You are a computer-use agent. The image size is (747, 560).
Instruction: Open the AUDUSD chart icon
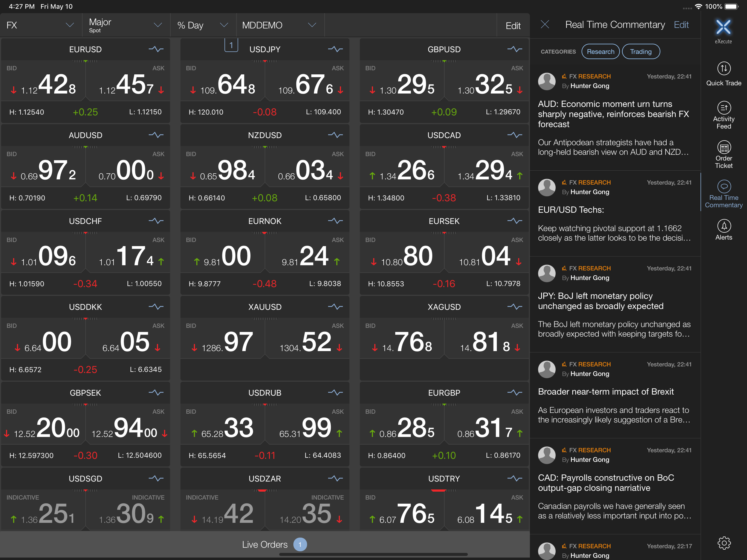coord(156,135)
